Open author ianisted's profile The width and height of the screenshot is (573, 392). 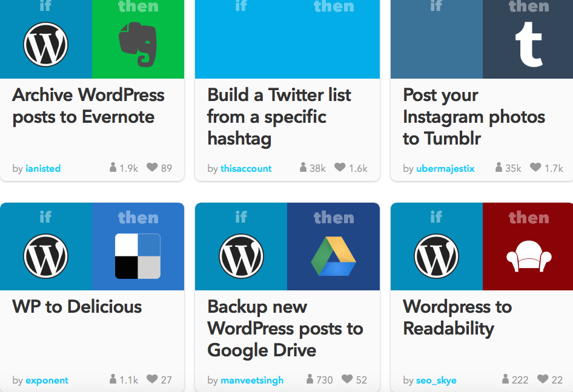point(43,168)
